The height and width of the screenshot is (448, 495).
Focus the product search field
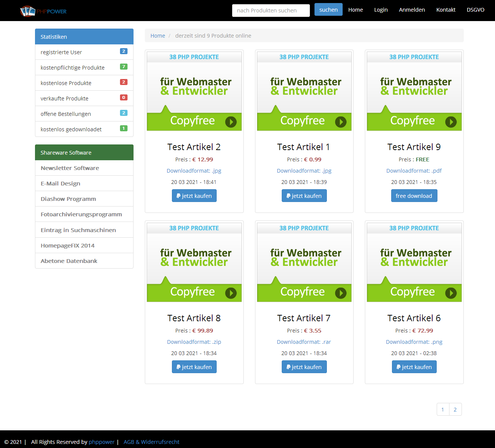[x=271, y=11]
